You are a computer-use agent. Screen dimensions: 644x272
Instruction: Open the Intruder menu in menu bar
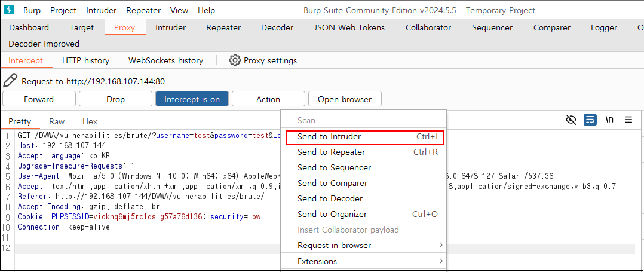click(102, 10)
